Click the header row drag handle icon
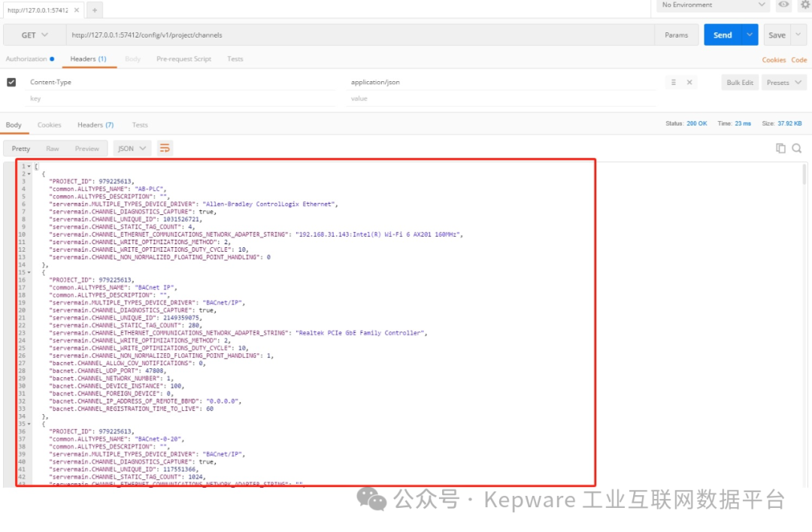 tap(673, 83)
